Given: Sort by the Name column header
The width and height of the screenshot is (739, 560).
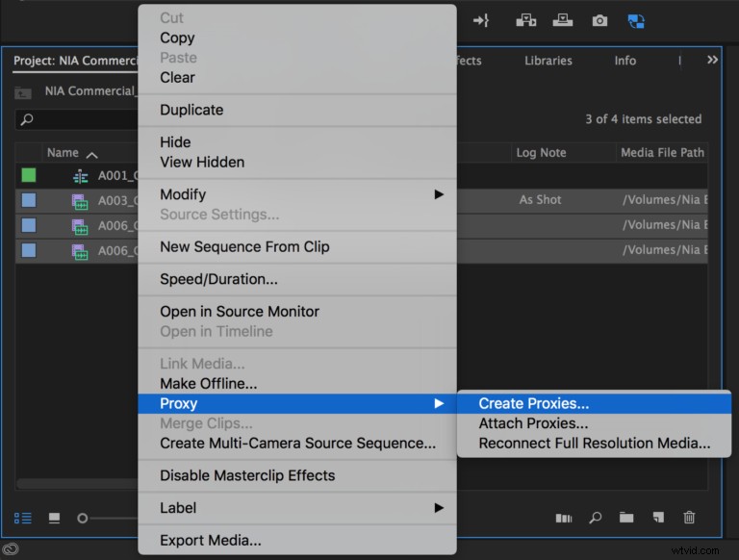Looking at the screenshot, I should (63, 153).
